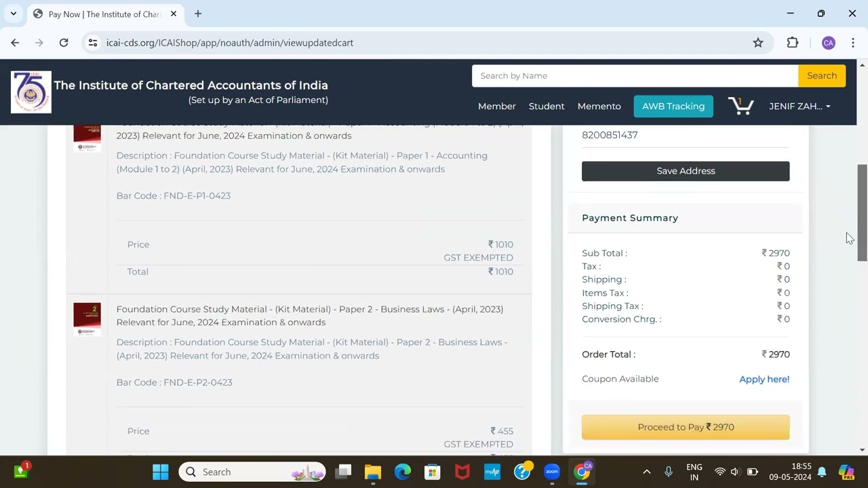Open the Student menu
This screenshot has width=868, height=488.
pos(547,106)
